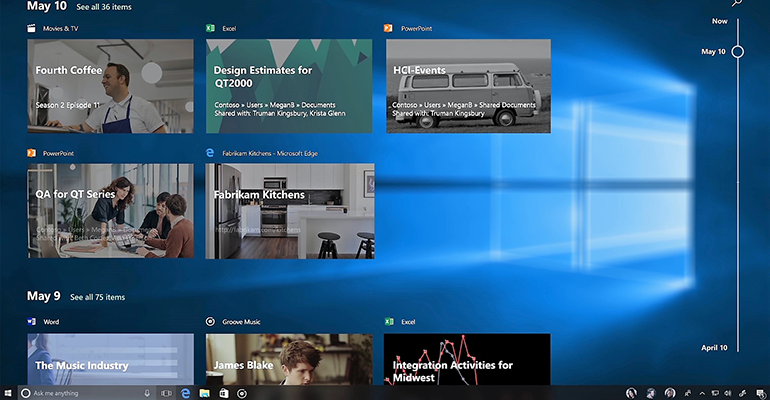Open Integration Activities for Midwest card

467,359
